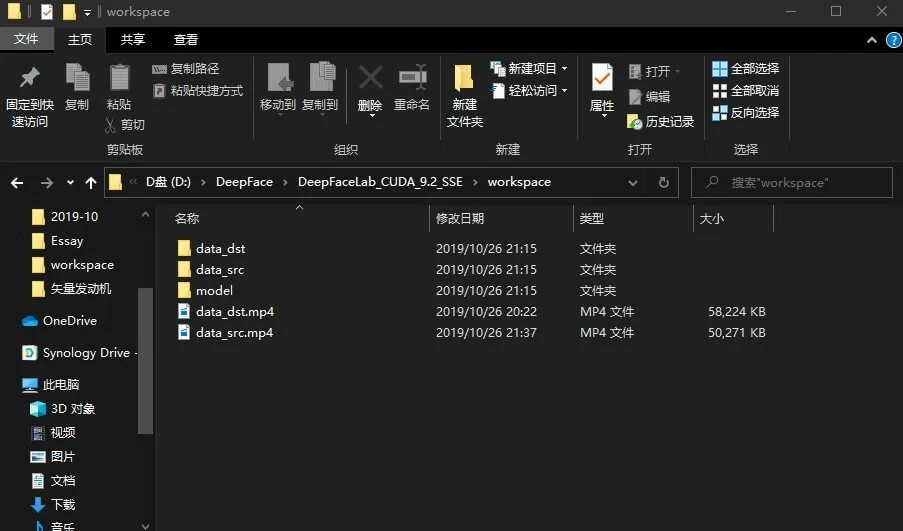The image size is (903, 531).
Task: Open the Properties icon in ribbon
Action: 602,80
